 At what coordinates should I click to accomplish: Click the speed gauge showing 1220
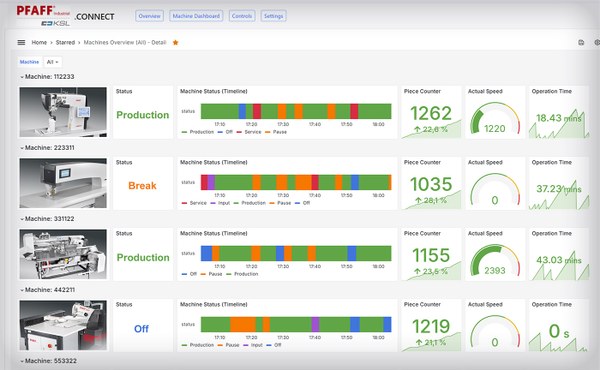pos(495,119)
